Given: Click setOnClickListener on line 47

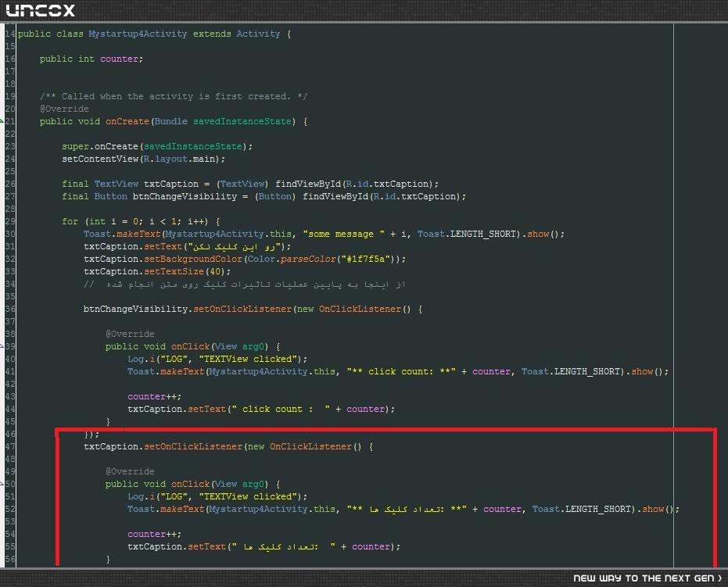Looking at the screenshot, I should [193, 447].
